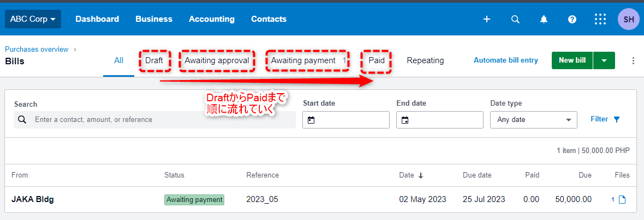Image resolution: width=644 pixels, height=220 pixels.
Task: Switch to the Repeating tab
Action: point(425,60)
